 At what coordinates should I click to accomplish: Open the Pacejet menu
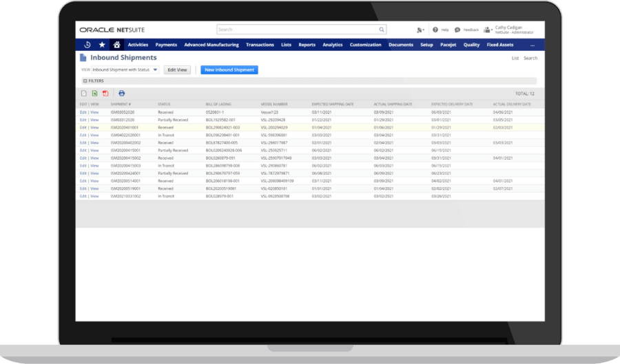(448, 45)
